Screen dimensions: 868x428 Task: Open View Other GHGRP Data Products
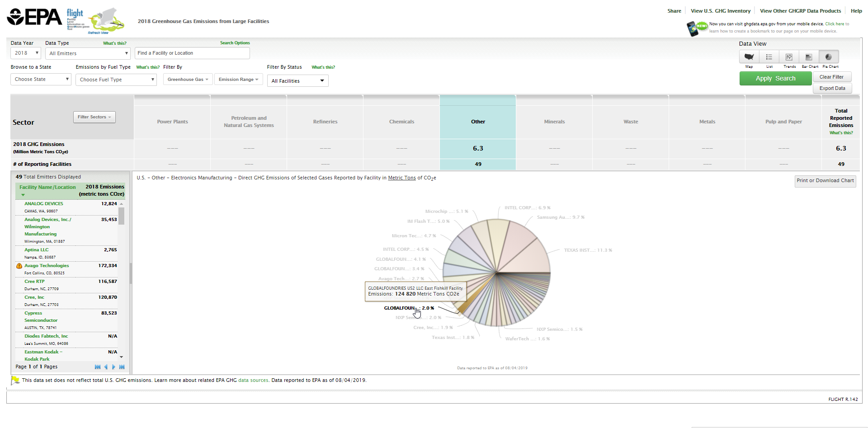coord(800,11)
